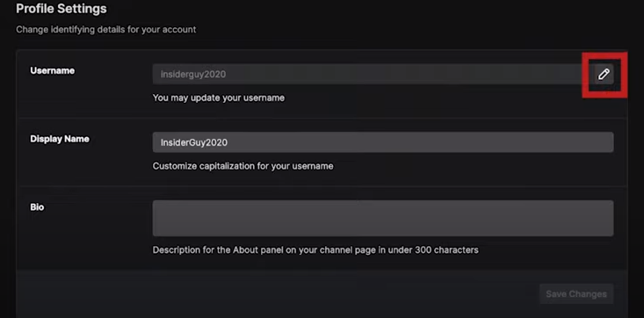
Task: Click the 'Change identifying details for your account' subtitle
Action: [x=106, y=30]
